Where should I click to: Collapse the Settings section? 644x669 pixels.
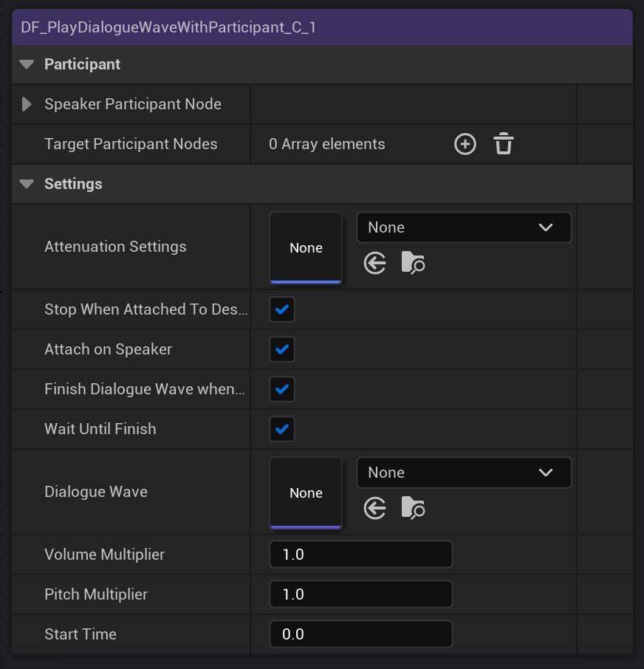[x=27, y=184]
